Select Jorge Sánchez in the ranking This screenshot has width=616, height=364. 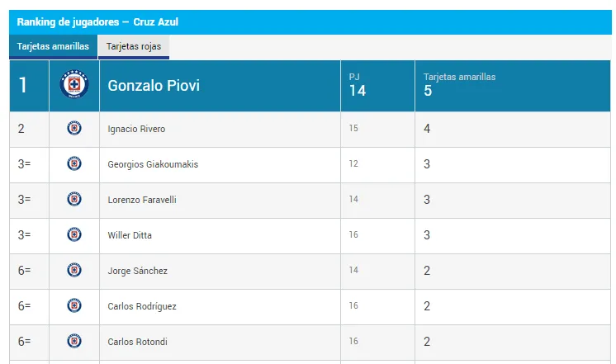[138, 271]
